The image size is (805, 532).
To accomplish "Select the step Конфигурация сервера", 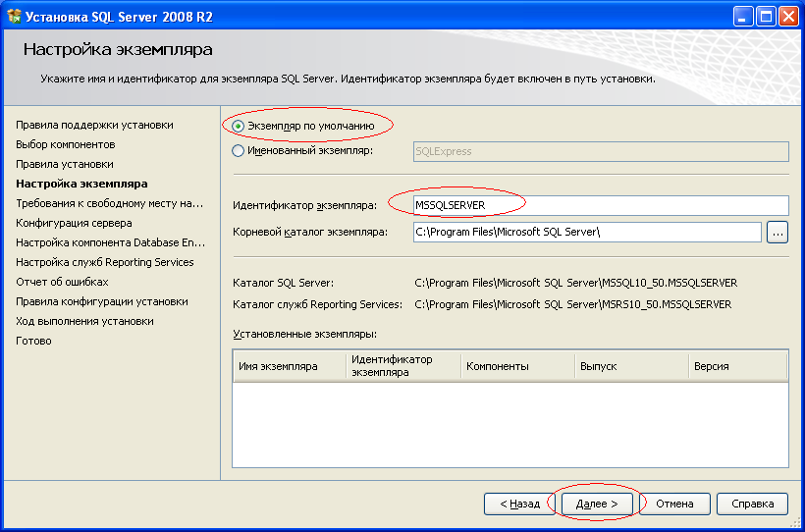I will click(x=74, y=223).
